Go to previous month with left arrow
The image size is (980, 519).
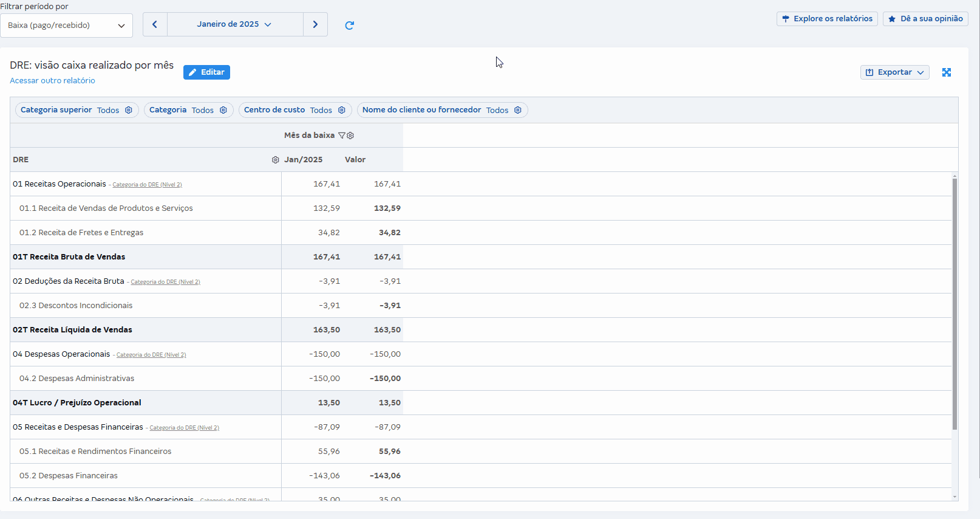click(155, 24)
